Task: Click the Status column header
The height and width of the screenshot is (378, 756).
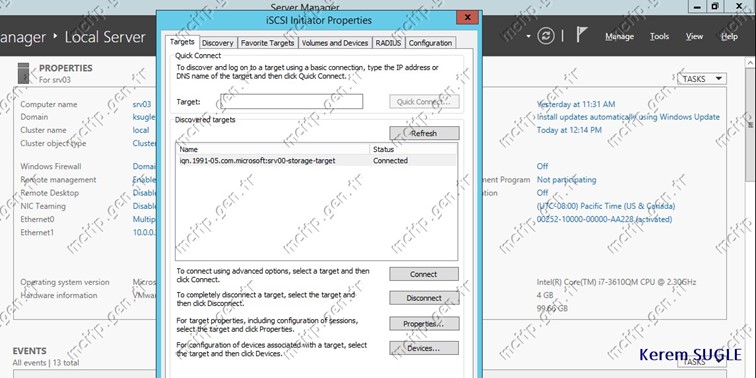Action: coord(413,149)
